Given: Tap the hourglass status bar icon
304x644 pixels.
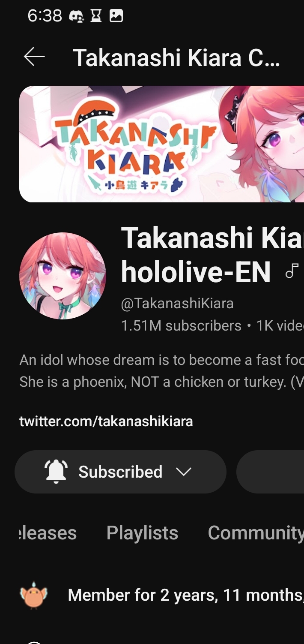Looking at the screenshot, I should (96, 16).
